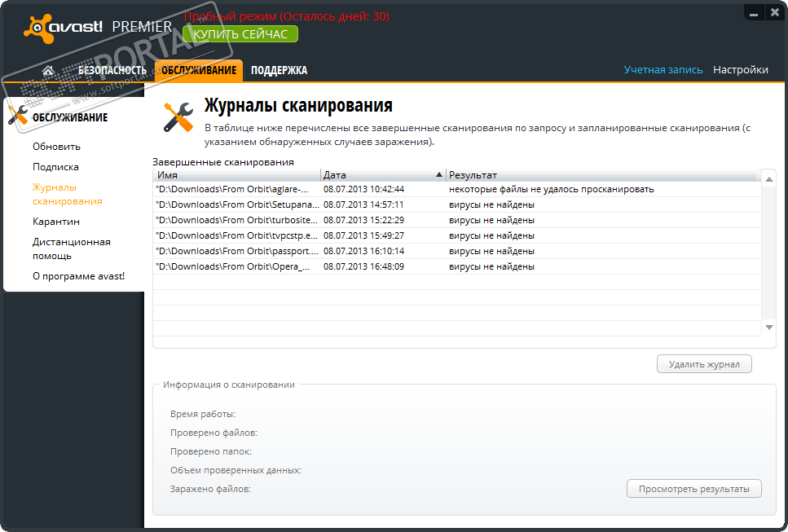Click date 08.07.2013 10:42:44

tap(363, 189)
